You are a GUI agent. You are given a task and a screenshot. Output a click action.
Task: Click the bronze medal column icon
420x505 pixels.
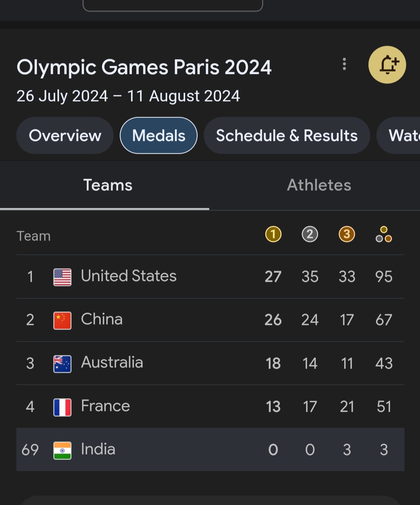tap(347, 234)
